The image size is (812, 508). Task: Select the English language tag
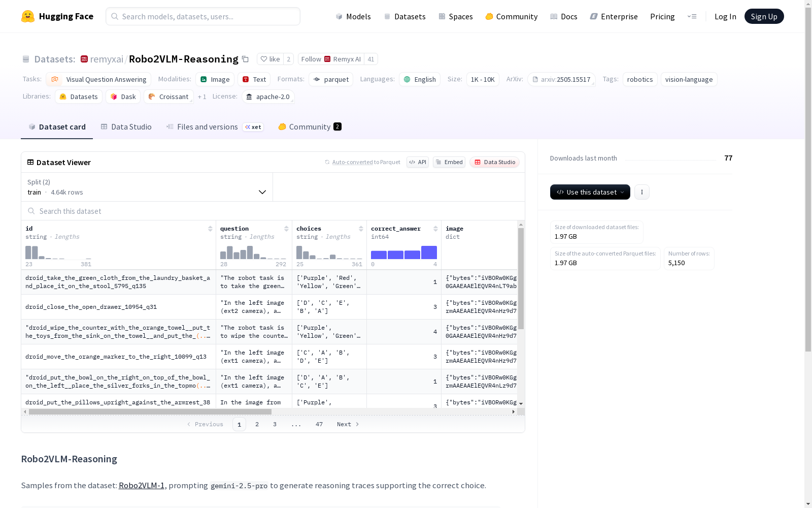[x=420, y=79]
